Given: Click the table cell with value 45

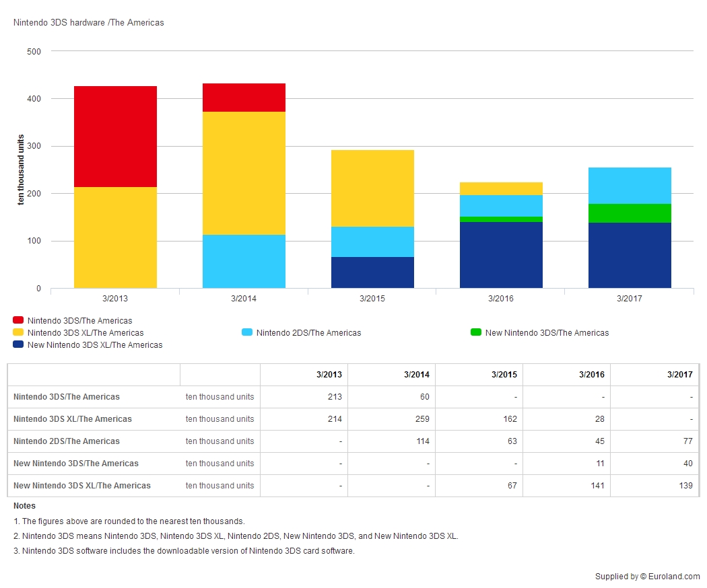Looking at the screenshot, I should pyautogui.click(x=566, y=441).
